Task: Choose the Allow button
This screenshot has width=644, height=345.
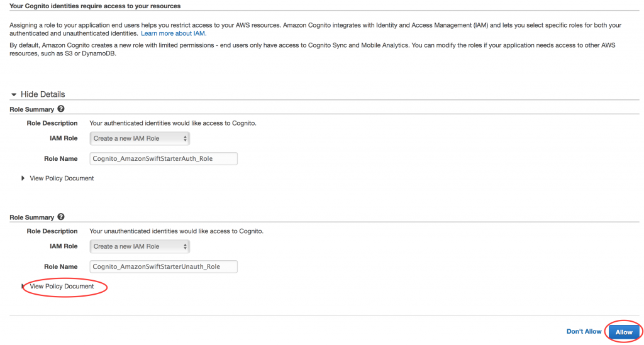Action: point(624,332)
